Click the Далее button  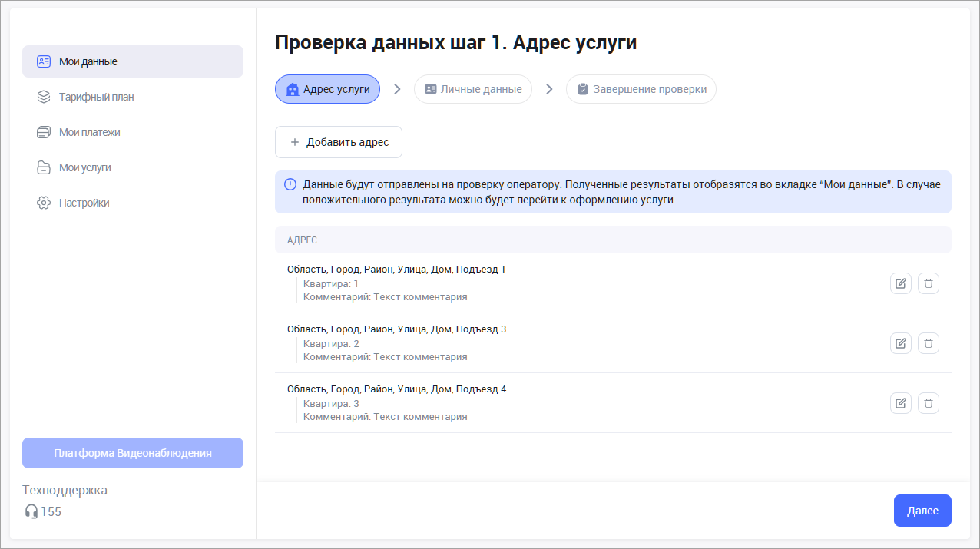[x=922, y=511]
